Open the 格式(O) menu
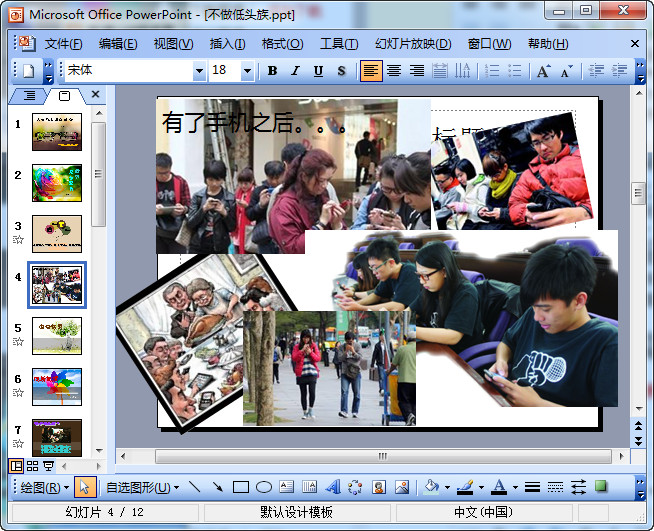Screen dimensions: 654x531 [282, 44]
